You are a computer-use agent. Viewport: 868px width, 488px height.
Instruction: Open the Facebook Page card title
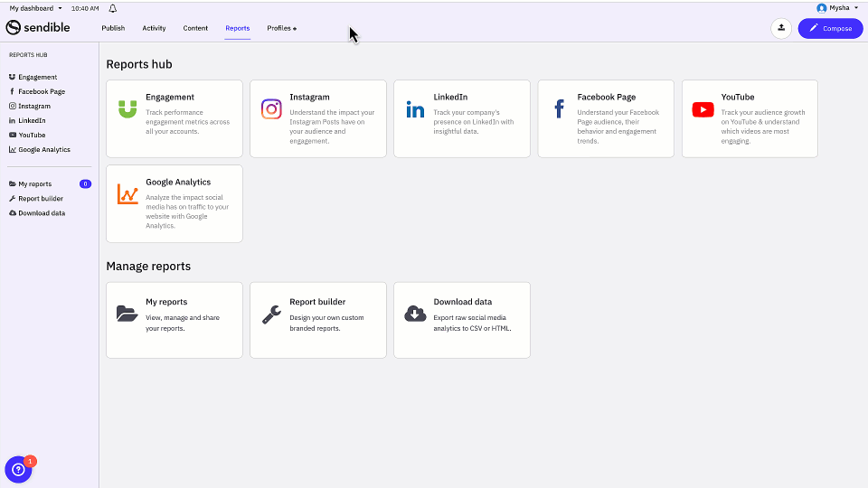coord(606,97)
